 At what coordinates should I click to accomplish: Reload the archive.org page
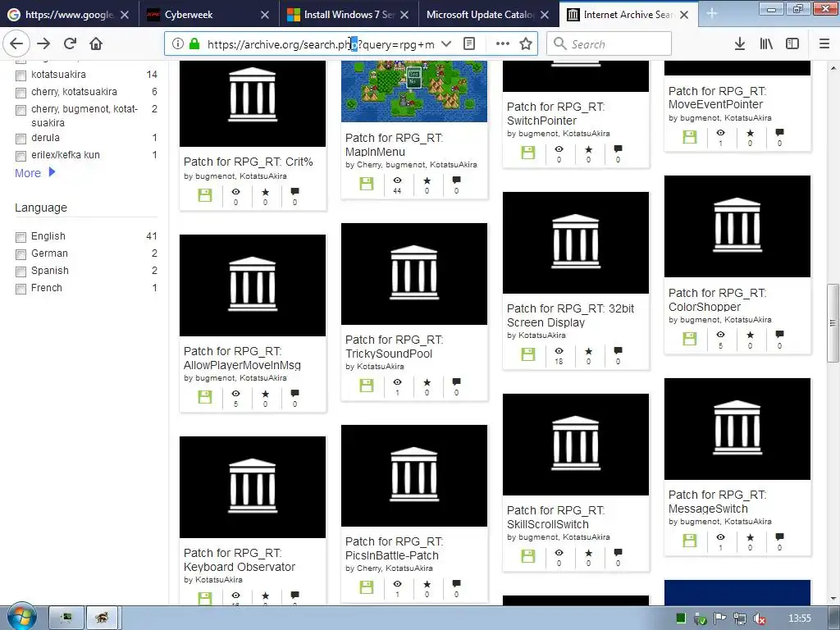tap(70, 43)
